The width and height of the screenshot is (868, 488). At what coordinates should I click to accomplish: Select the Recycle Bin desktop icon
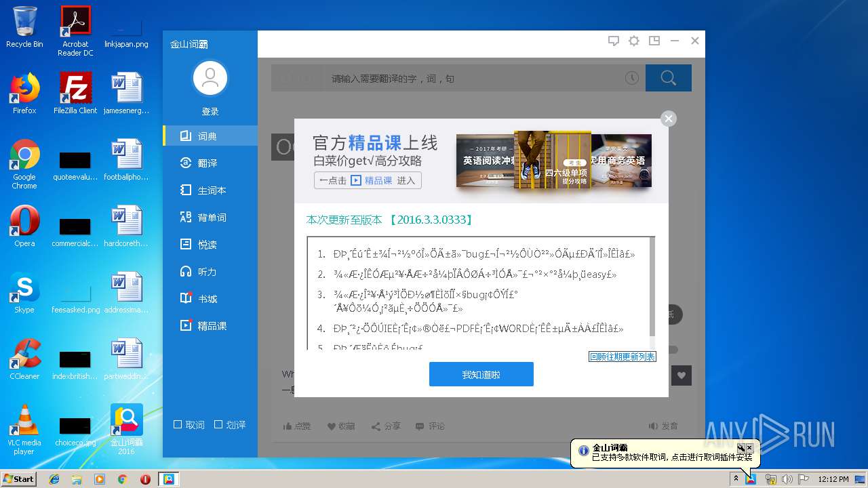click(24, 27)
